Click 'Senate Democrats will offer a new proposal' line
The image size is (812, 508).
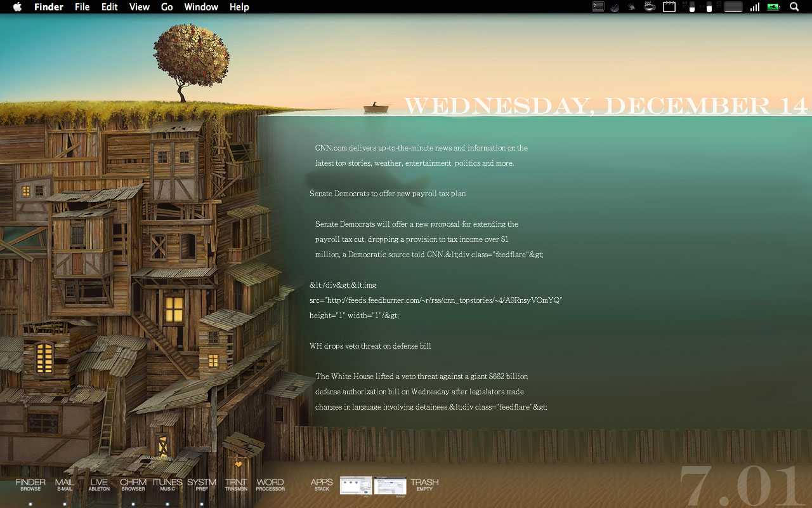[x=417, y=224]
